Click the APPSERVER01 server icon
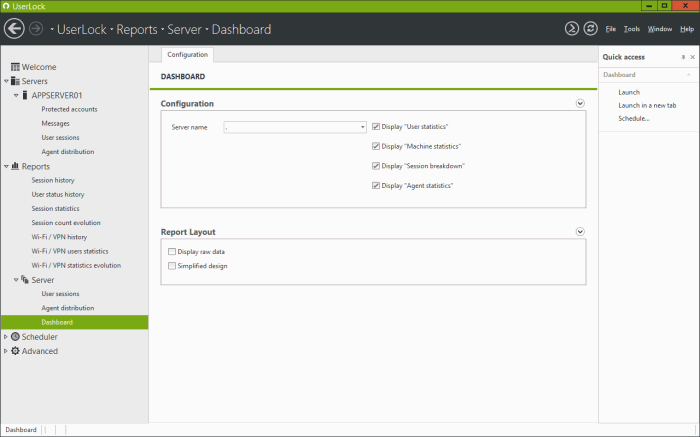 [x=25, y=96]
